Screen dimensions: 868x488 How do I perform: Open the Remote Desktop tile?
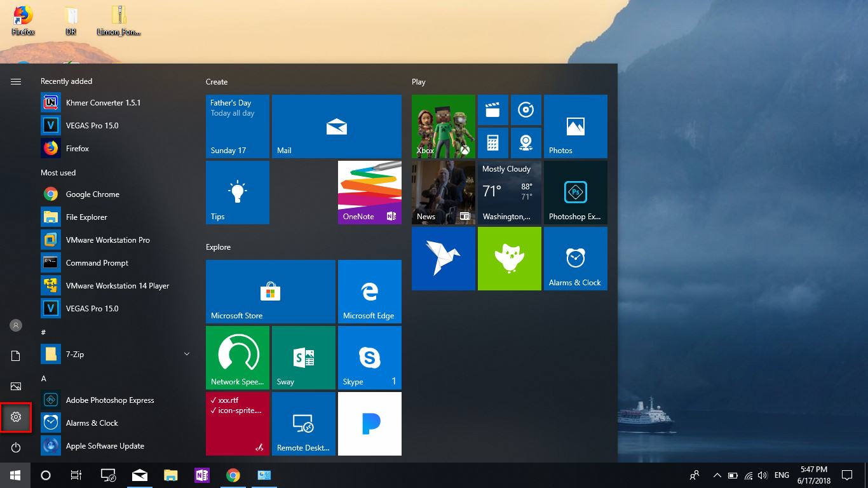pyautogui.click(x=303, y=423)
